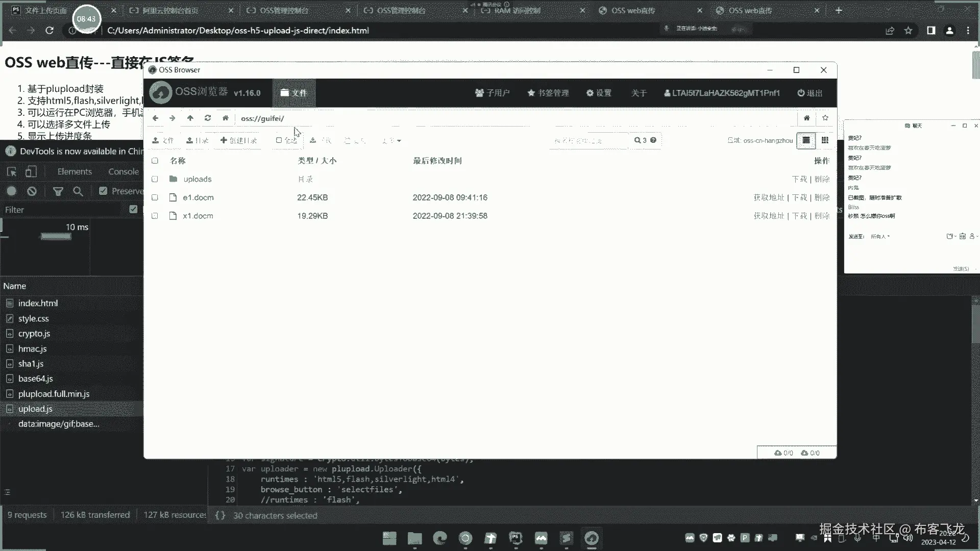Toggle the Preserve log checkbox
This screenshot has width=980, height=551.
pyautogui.click(x=103, y=191)
